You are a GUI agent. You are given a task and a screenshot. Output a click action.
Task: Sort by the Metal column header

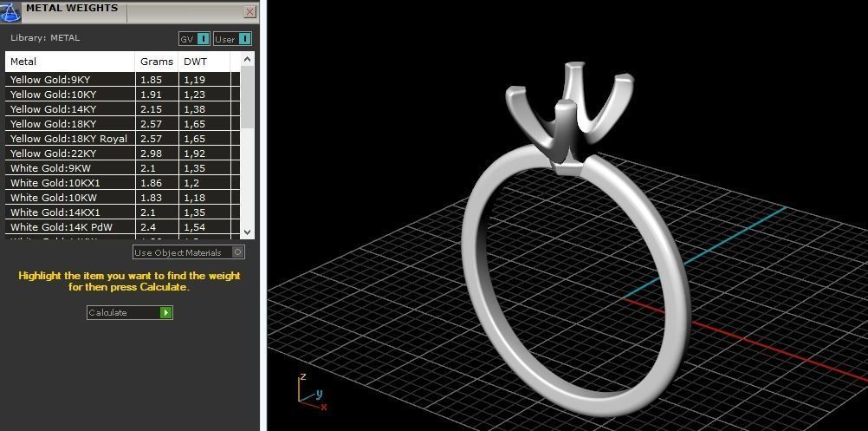point(70,62)
